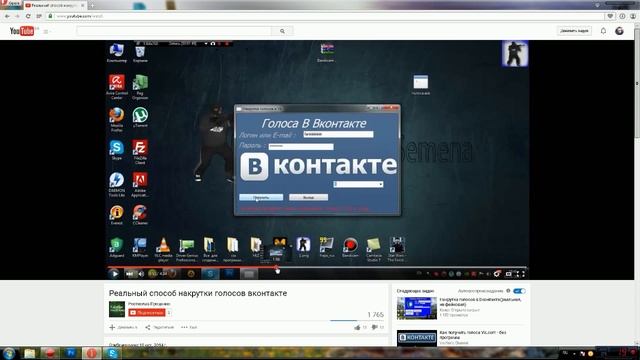Click the upload video button
This screenshot has height=360, width=640.
click(574, 31)
